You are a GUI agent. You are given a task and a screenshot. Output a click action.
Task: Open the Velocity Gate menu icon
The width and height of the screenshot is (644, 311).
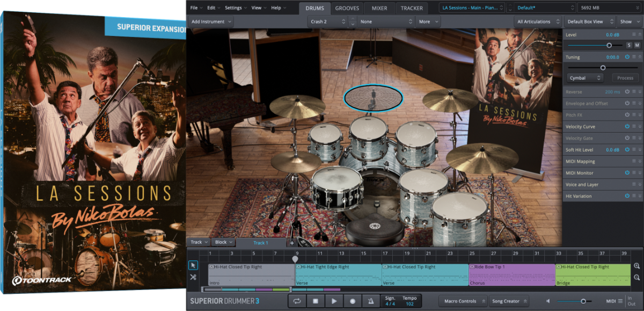[x=634, y=138]
